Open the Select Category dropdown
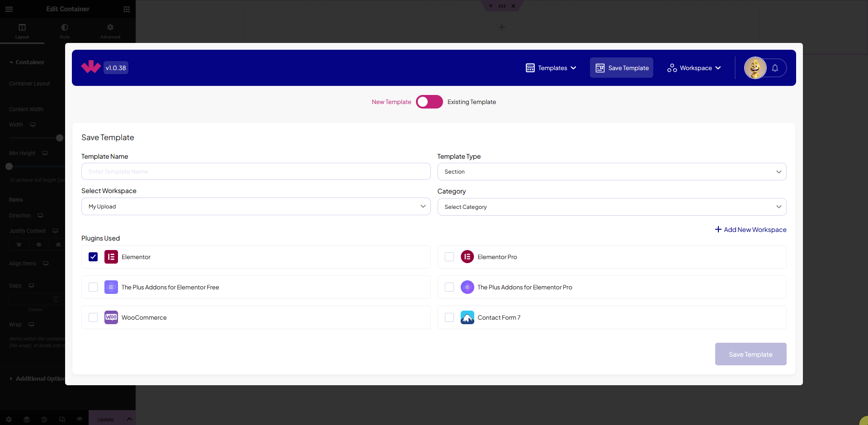The height and width of the screenshot is (425, 868). pos(612,207)
